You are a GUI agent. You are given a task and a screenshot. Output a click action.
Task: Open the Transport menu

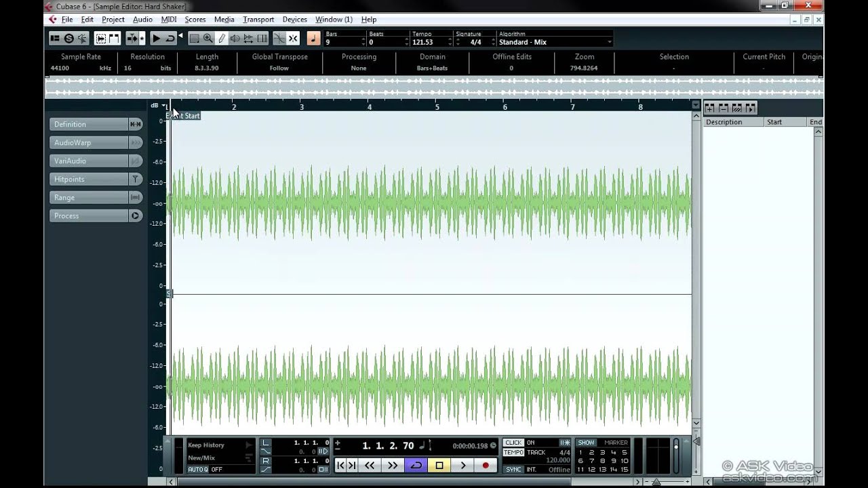point(258,20)
